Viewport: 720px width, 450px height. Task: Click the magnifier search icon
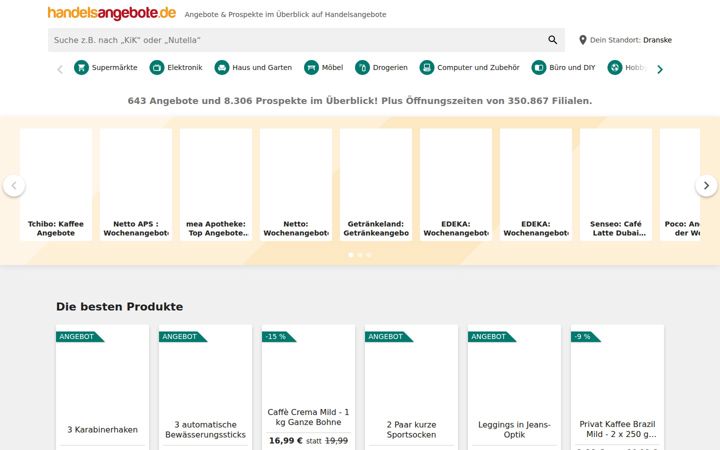[553, 40]
